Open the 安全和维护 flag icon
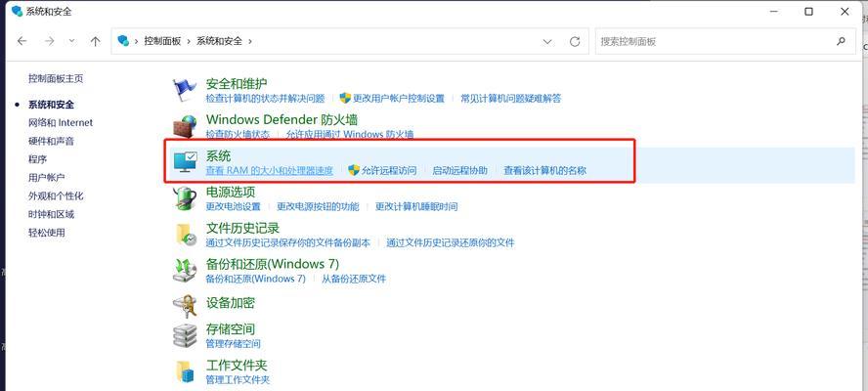Viewport: 868px width, 391px height. coord(185,90)
